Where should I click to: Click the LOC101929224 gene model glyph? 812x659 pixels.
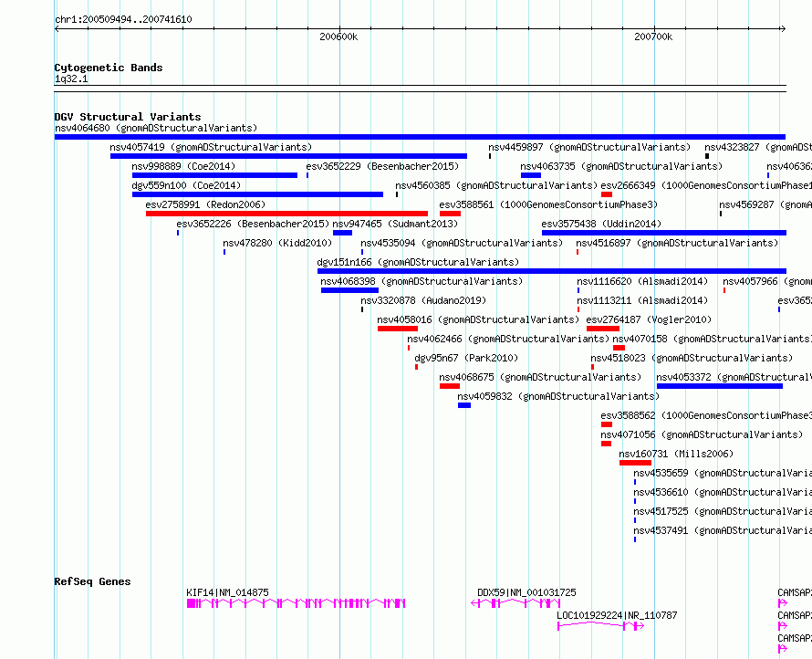tap(600, 626)
